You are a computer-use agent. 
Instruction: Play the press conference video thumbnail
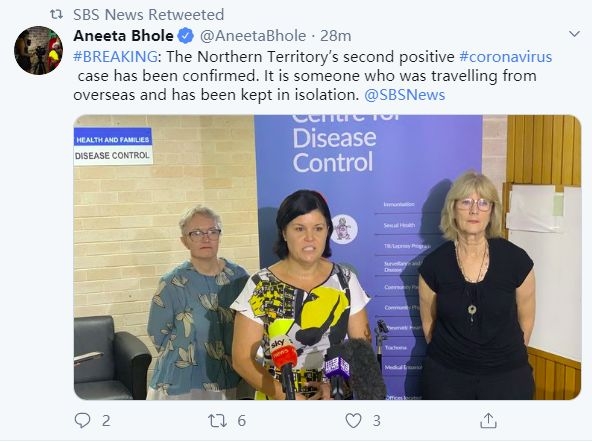tap(327, 257)
